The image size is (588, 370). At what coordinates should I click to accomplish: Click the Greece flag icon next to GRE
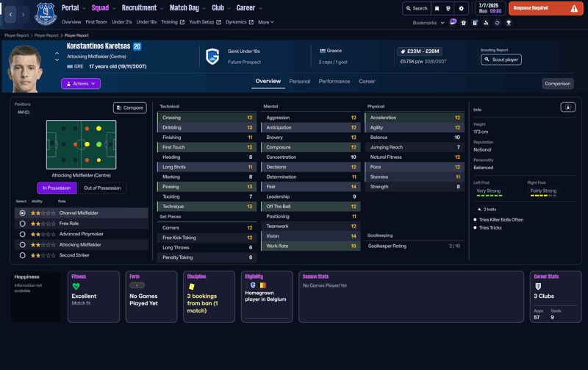coord(70,66)
